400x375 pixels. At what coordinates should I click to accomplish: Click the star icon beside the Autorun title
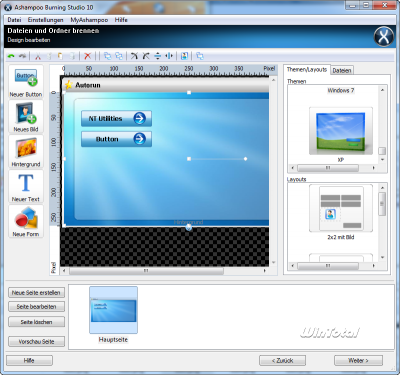click(x=68, y=85)
